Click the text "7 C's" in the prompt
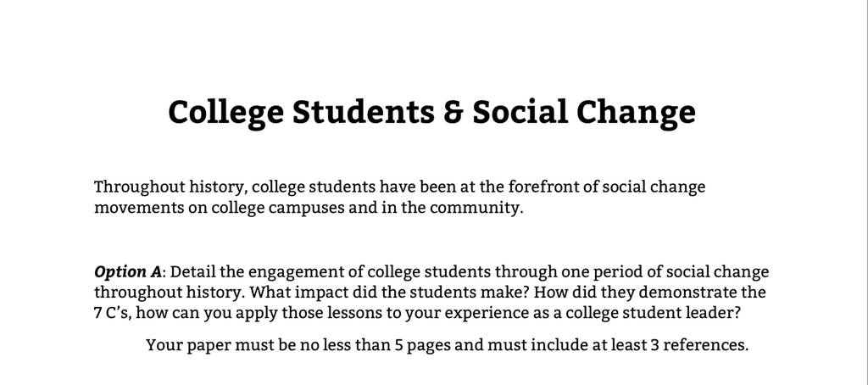 click(112, 313)
